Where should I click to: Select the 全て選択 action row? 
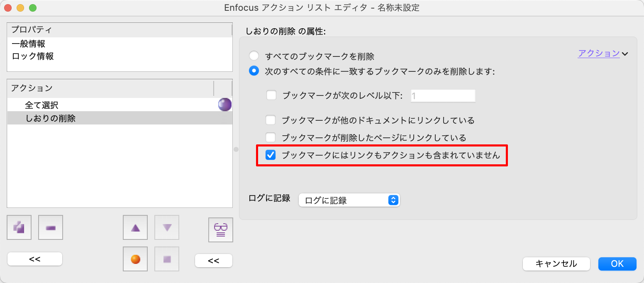(x=120, y=105)
